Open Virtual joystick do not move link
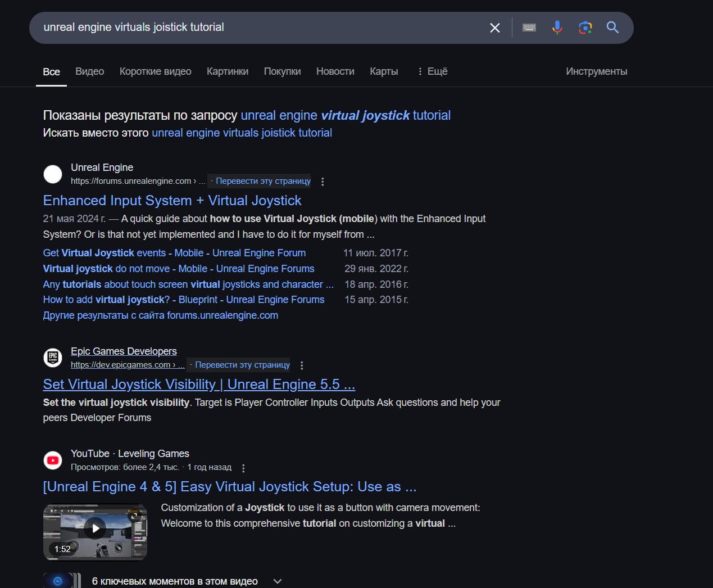713x588 pixels. [x=179, y=269]
